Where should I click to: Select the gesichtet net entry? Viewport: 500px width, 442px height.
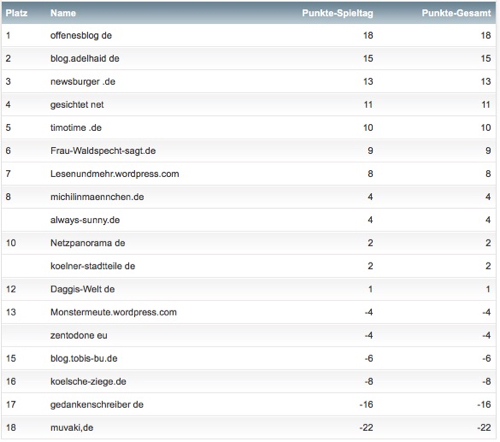click(x=77, y=105)
